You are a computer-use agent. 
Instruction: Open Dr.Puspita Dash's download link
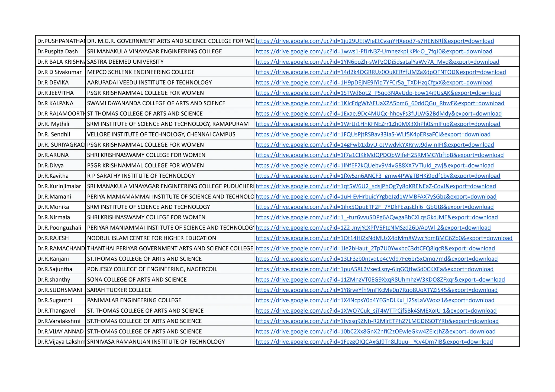[374, 51]
